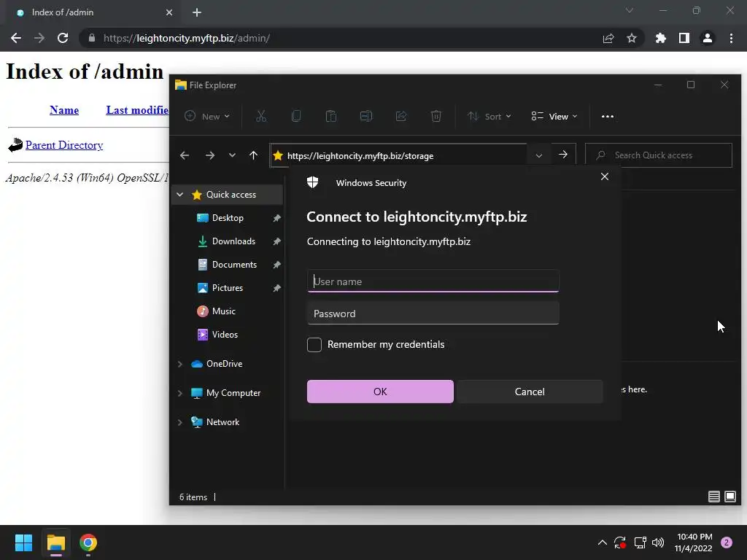The height and width of the screenshot is (560, 747).
Task: Expand the My Computer tree node
Action: point(179,393)
